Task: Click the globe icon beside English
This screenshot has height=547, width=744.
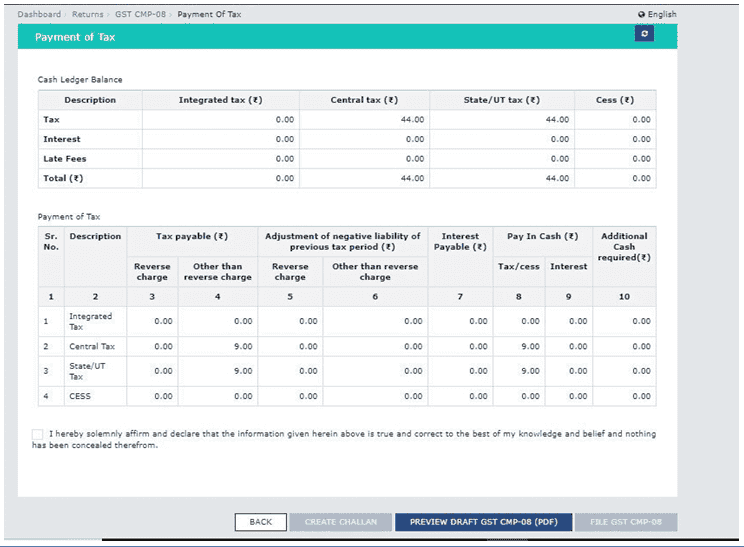Action: (641, 14)
